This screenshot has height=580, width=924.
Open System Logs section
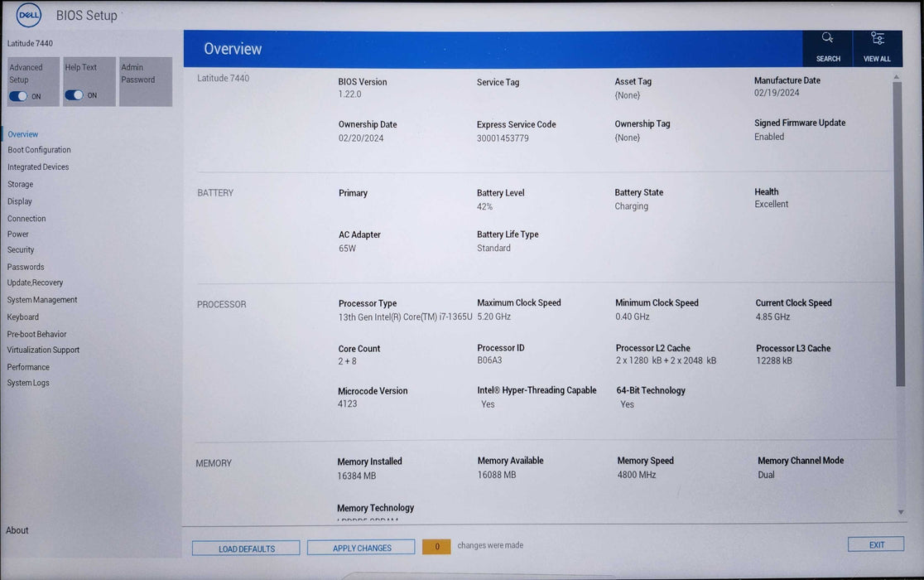pyautogui.click(x=28, y=383)
